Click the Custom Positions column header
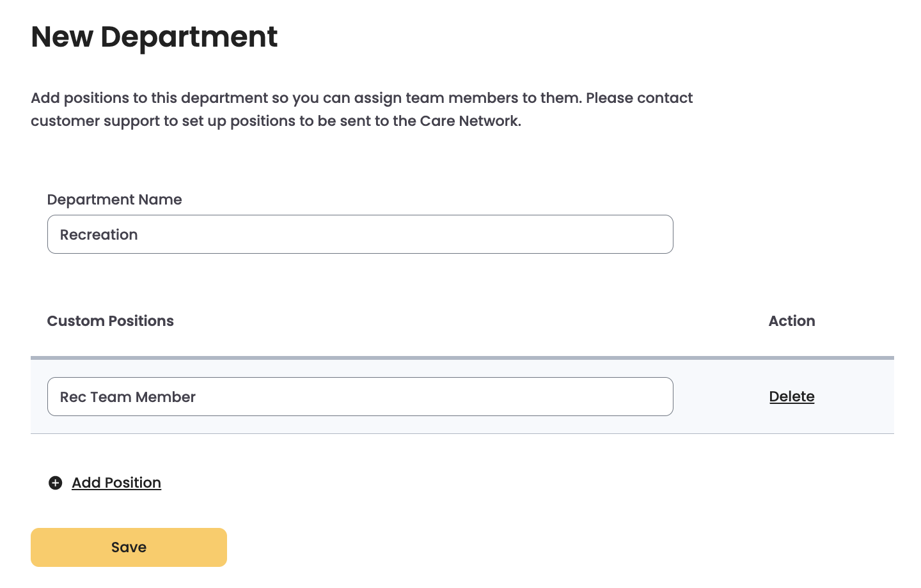The width and height of the screenshot is (921, 588). coord(111,321)
